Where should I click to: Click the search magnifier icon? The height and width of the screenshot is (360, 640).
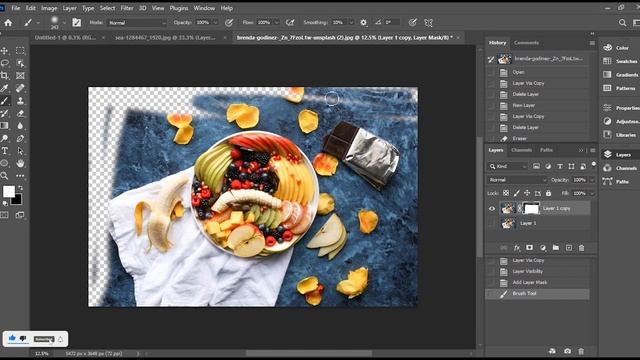pyautogui.click(x=622, y=23)
